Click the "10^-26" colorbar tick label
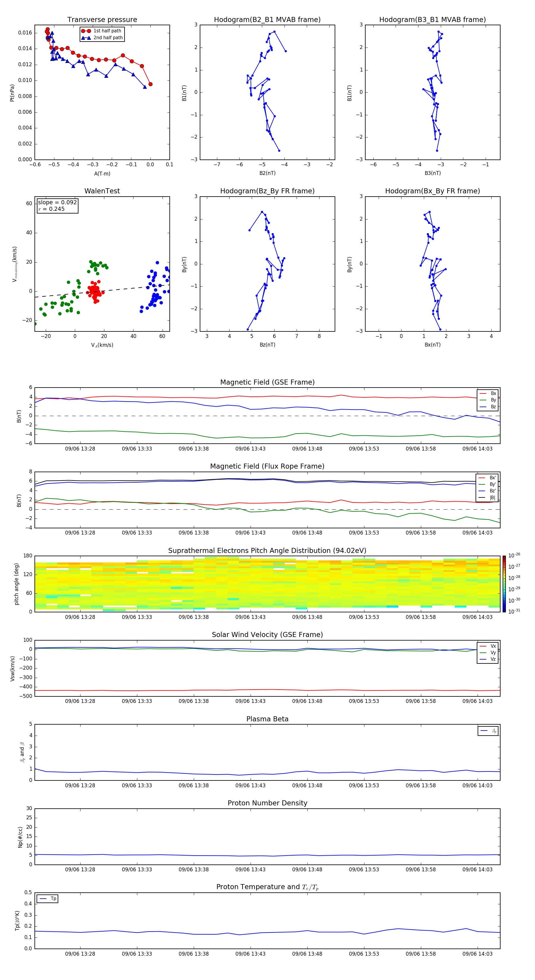 (x=514, y=555)
